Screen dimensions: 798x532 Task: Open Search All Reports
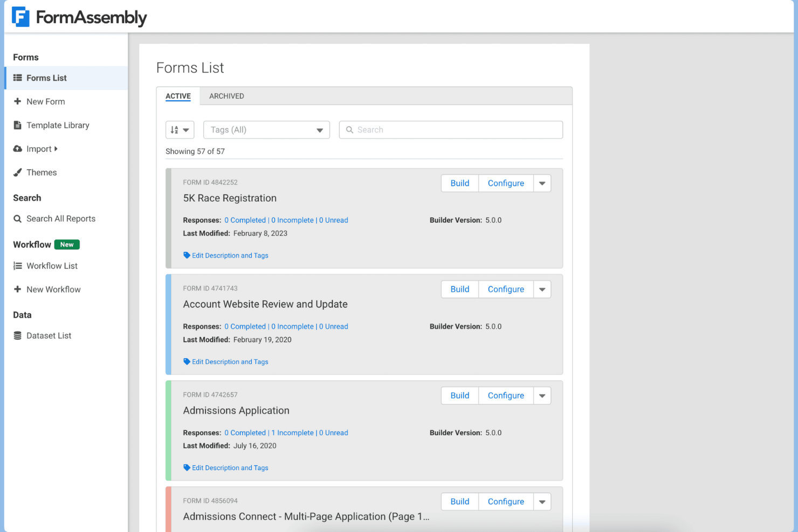(18, 218)
